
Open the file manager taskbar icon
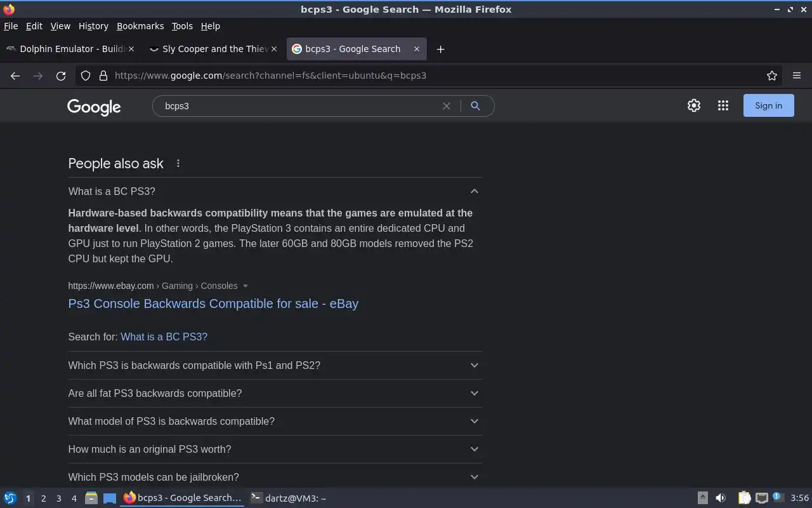click(91, 498)
